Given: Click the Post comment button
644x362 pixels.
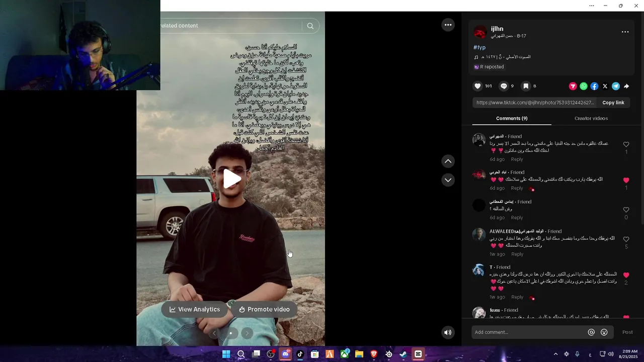Looking at the screenshot, I should tap(627, 332).
